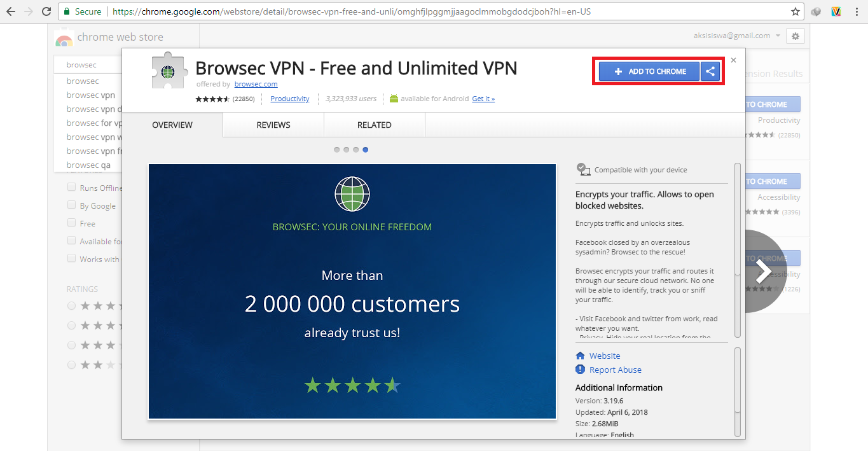
Task: Toggle the Works with filter checkbox
Action: tap(72, 259)
